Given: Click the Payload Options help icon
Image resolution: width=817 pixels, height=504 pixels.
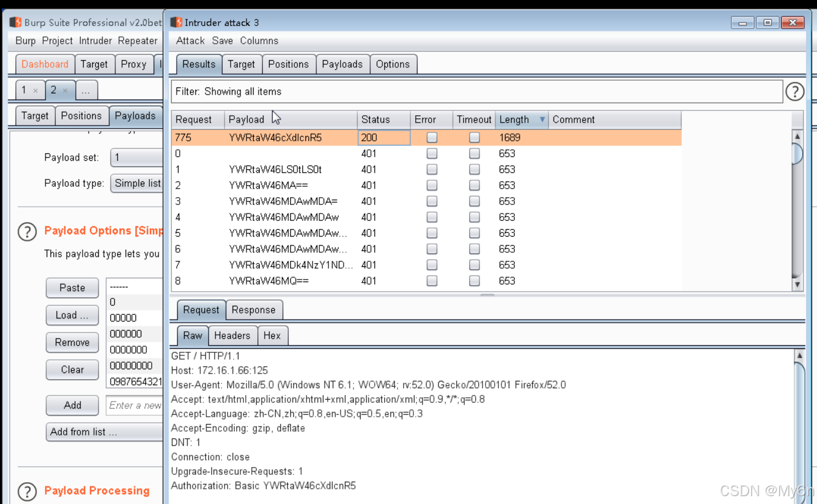Looking at the screenshot, I should (27, 231).
